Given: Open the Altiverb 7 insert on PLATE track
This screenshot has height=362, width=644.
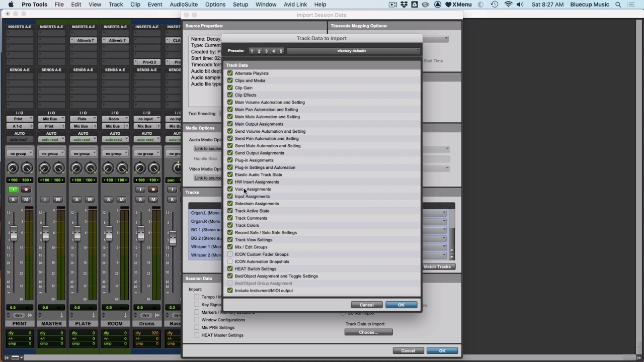Looking at the screenshot, I should pos(86,40).
